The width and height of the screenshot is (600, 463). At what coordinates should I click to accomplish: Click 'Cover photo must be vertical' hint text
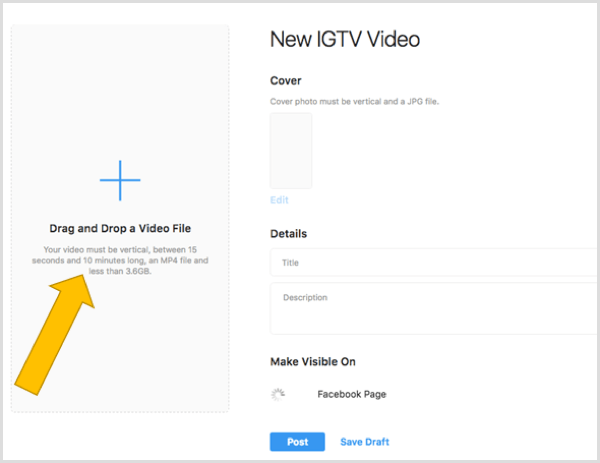354,101
